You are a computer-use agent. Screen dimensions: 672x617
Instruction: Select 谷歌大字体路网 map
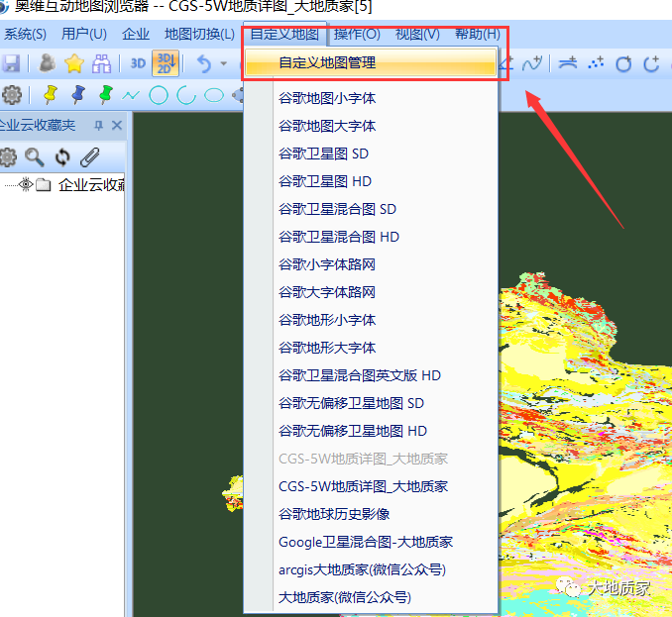(371, 292)
